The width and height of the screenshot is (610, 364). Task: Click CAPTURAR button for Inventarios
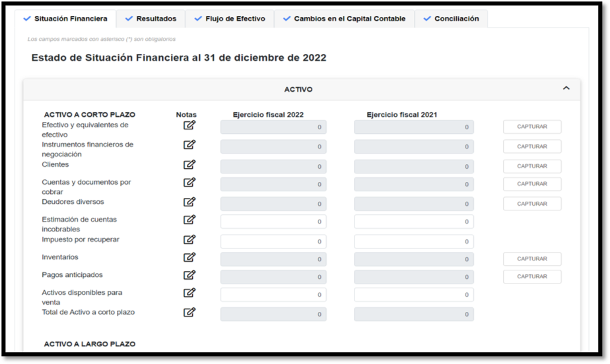[532, 259]
